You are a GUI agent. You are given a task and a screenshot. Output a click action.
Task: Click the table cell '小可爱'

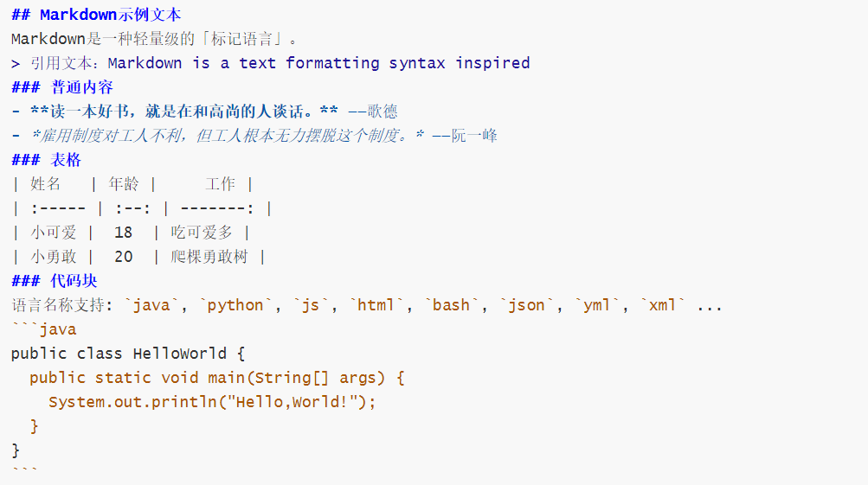point(53,233)
